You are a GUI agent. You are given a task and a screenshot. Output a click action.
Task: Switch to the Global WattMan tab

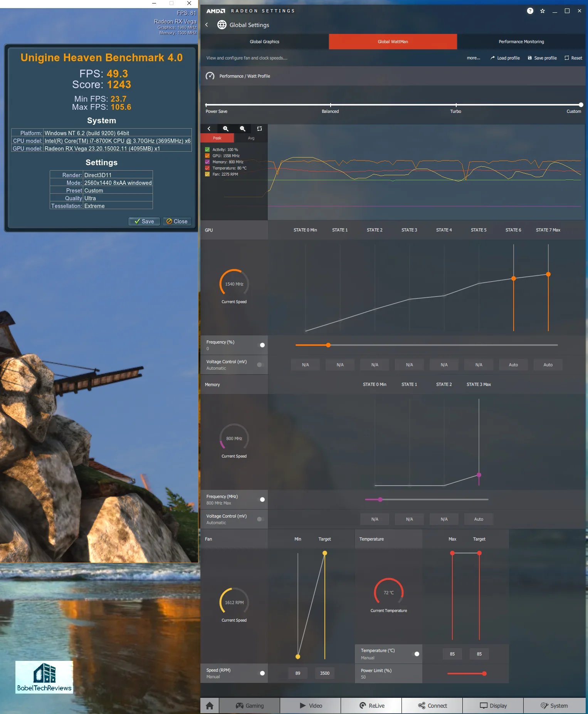393,42
